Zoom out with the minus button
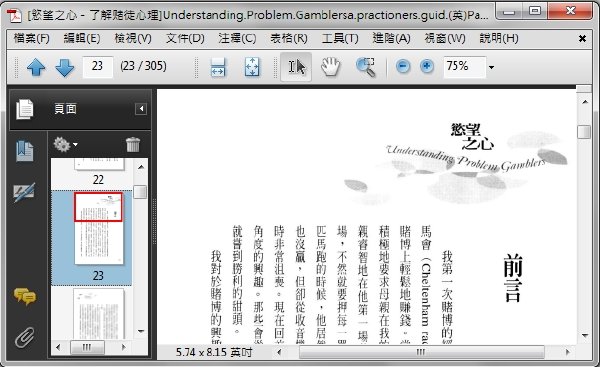The width and height of the screenshot is (600, 367). (403, 67)
